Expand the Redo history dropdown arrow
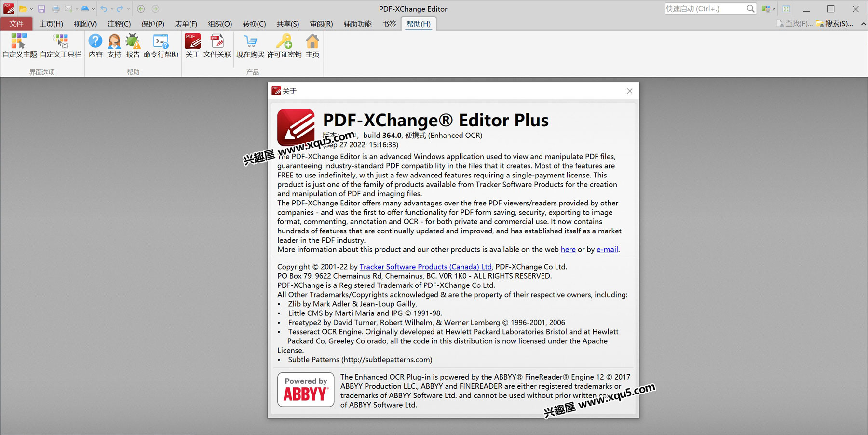Screen dimensions: 868x435 click(128, 9)
